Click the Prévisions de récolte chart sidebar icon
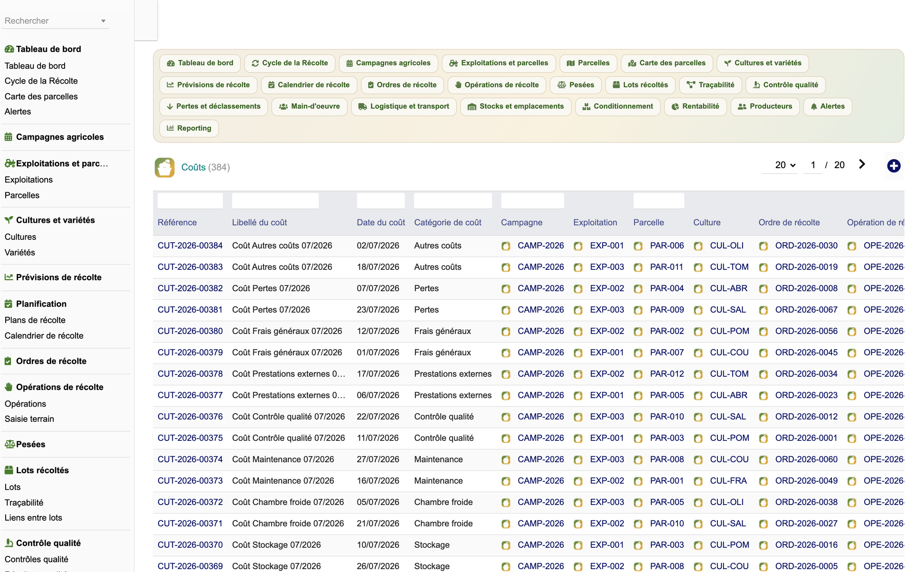This screenshot has height=572, width=924. 9,277
